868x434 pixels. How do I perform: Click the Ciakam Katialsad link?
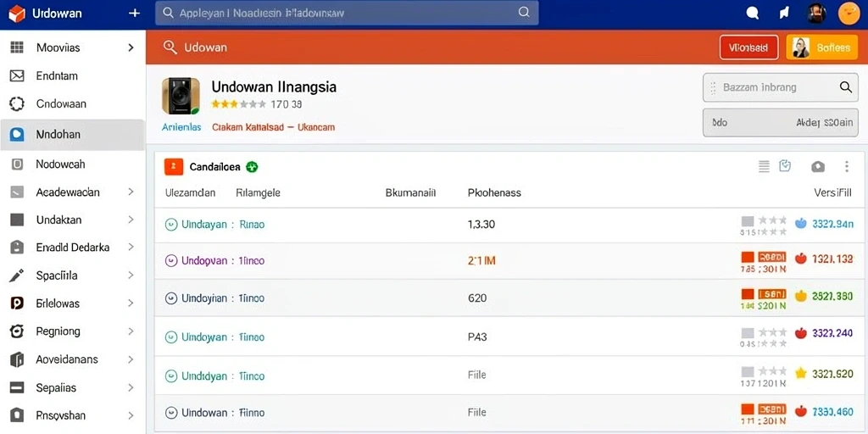pos(248,127)
